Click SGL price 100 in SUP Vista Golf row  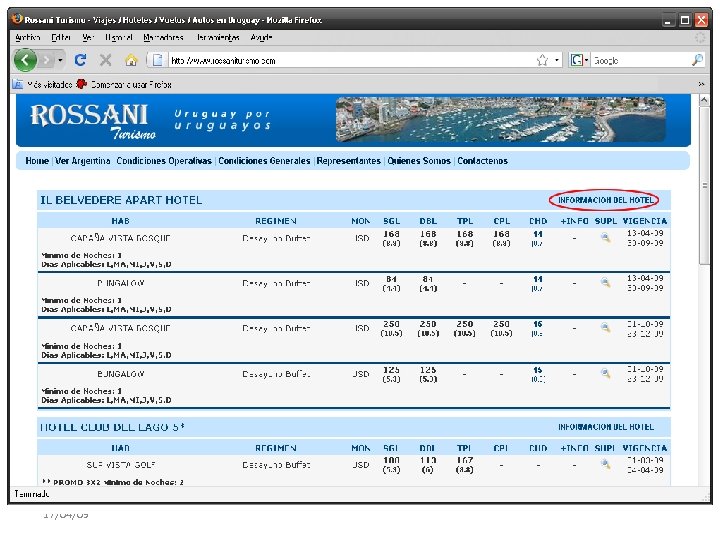pyautogui.click(x=391, y=460)
